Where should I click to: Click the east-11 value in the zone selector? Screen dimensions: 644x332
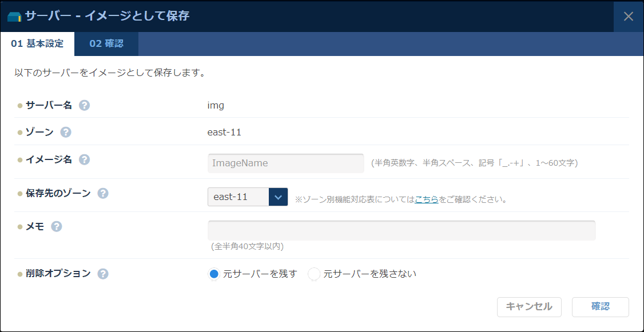(233, 196)
